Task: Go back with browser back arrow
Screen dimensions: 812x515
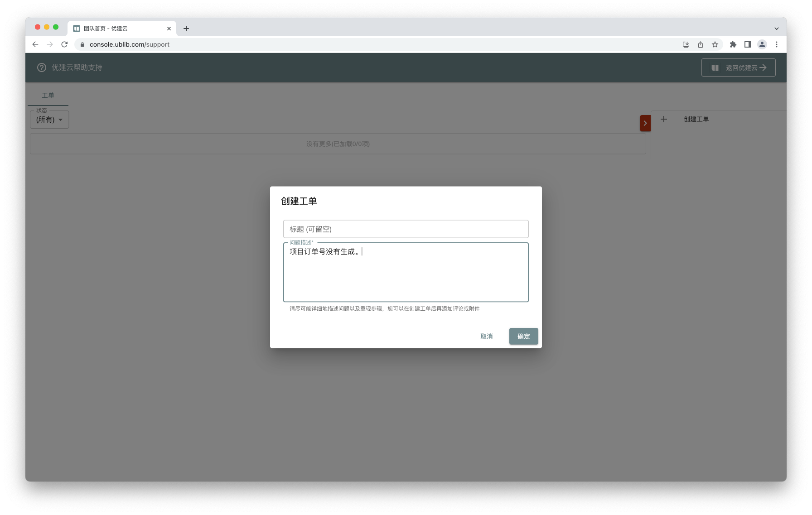Action: point(35,44)
